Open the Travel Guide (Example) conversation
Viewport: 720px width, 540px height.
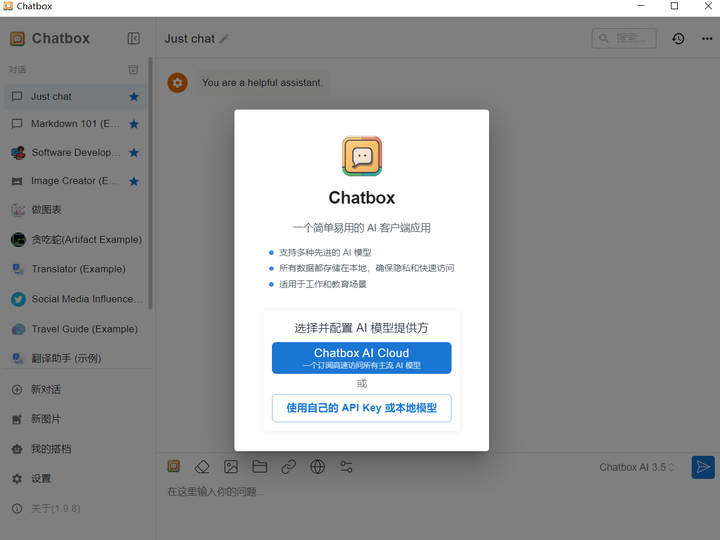coord(76,329)
